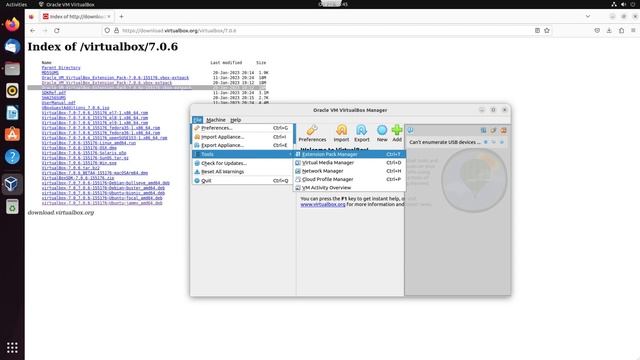
Task: Reload the page in Firefox
Action: [57, 31]
